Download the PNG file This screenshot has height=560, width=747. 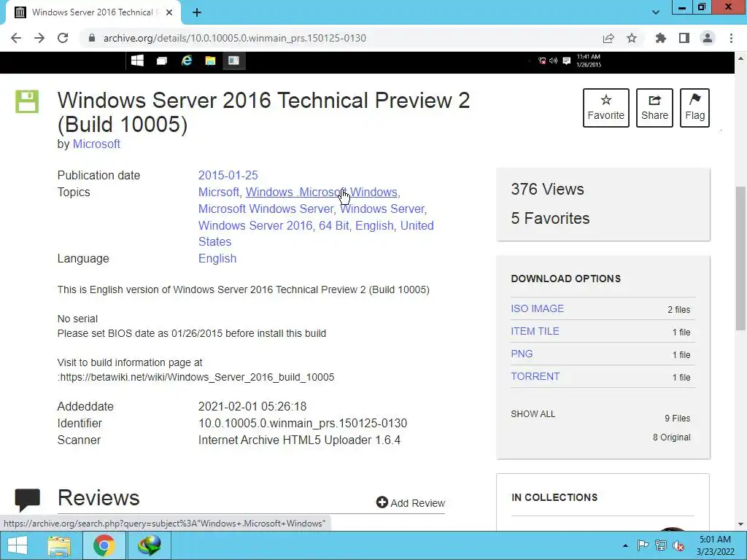pyautogui.click(x=522, y=354)
